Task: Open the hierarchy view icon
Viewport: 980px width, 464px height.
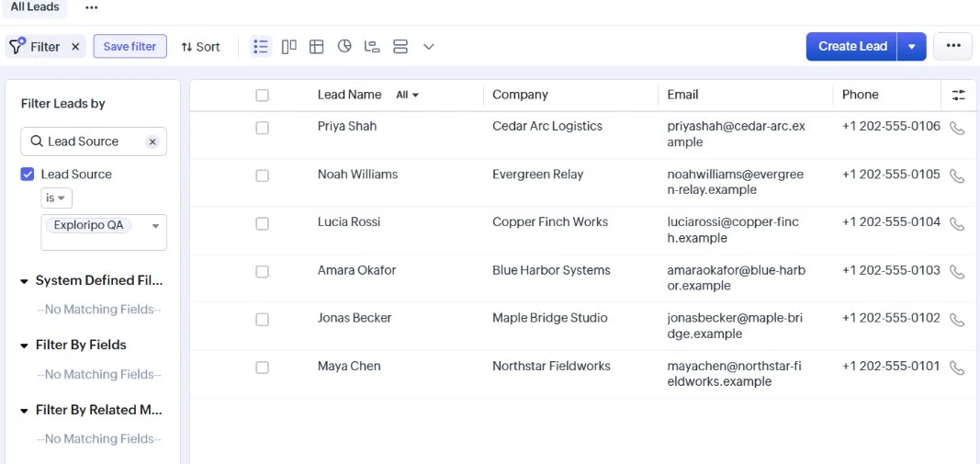Action: click(x=372, y=46)
